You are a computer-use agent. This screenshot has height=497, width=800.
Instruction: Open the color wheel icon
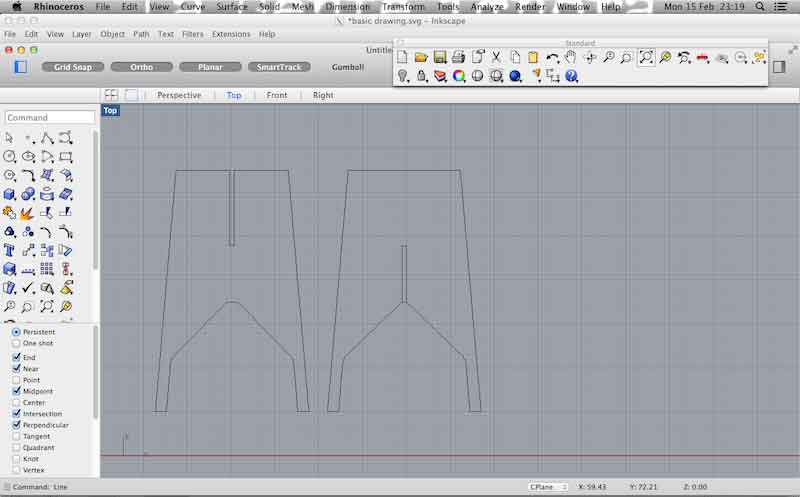coord(459,76)
